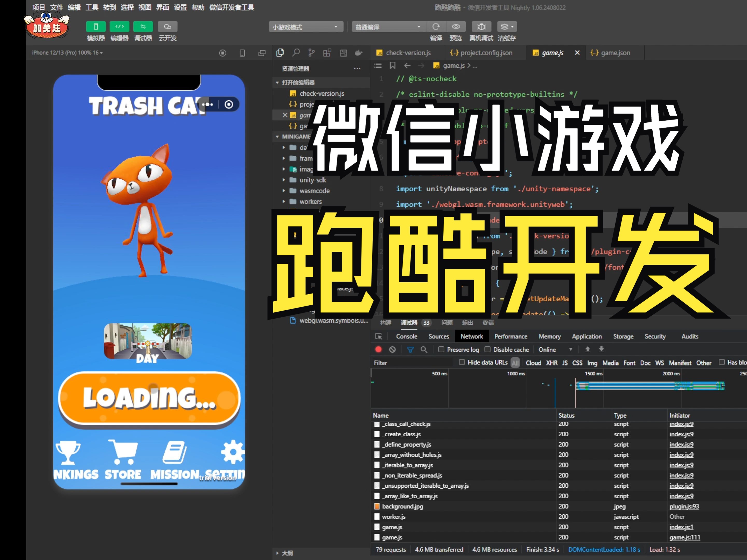Open the extensions grid icon

click(x=327, y=53)
